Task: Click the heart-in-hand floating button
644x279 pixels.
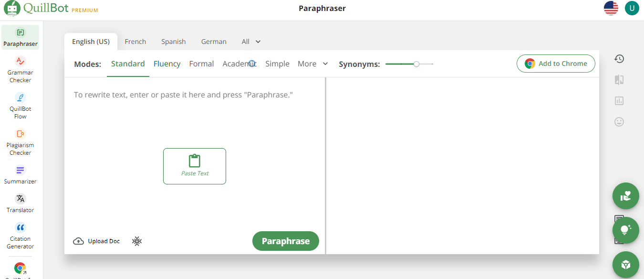Action: tap(626, 196)
